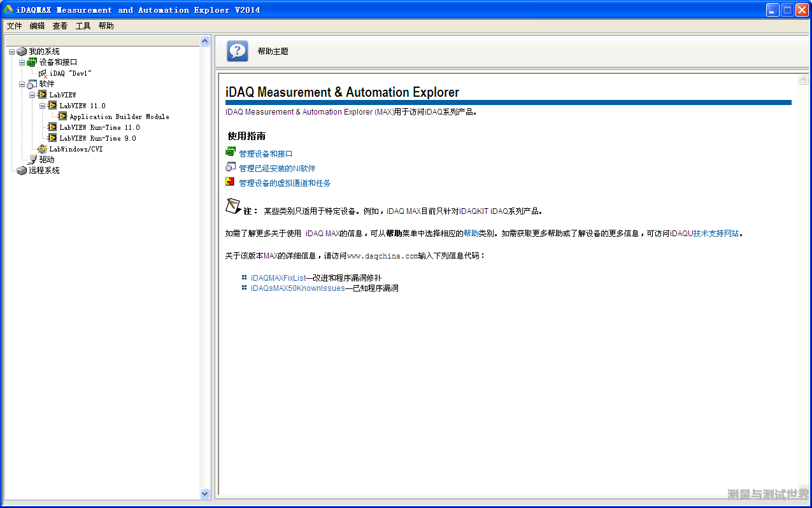Click the 帮助主题 header label
Screen dimensions: 812x508
(273, 52)
